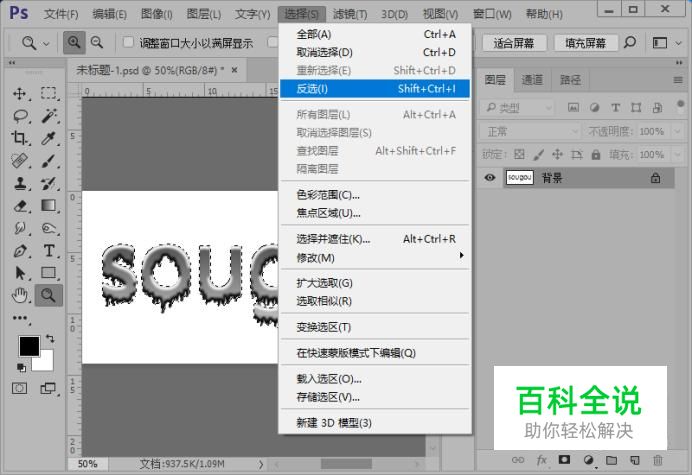692x475 pixels.
Task: Select the Brush tool
Action: pyautogui.click(x=48, y=161)
